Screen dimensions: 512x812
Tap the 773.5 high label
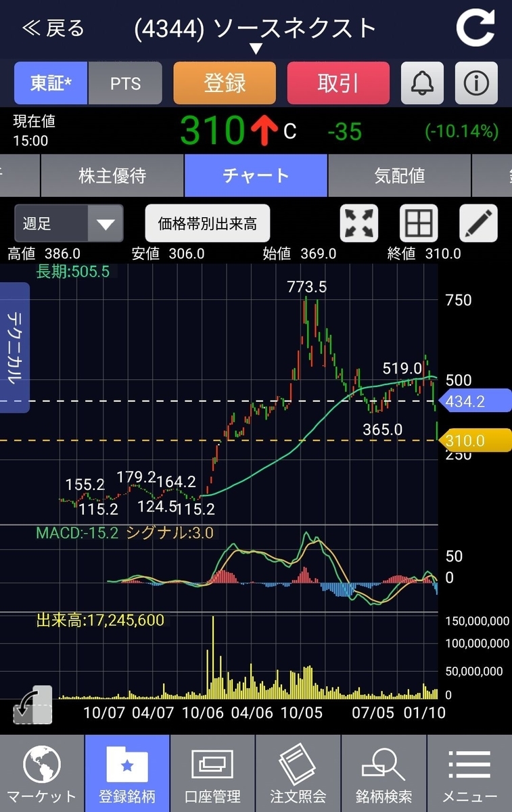(306, 287)
